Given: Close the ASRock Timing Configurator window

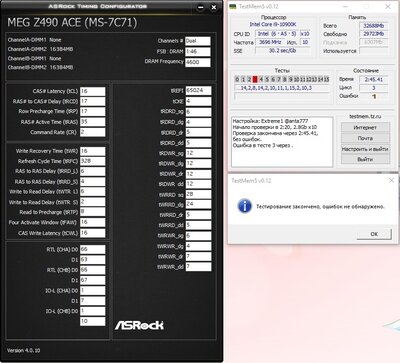Looking at the screenshot, I should (x=214, y=7).
